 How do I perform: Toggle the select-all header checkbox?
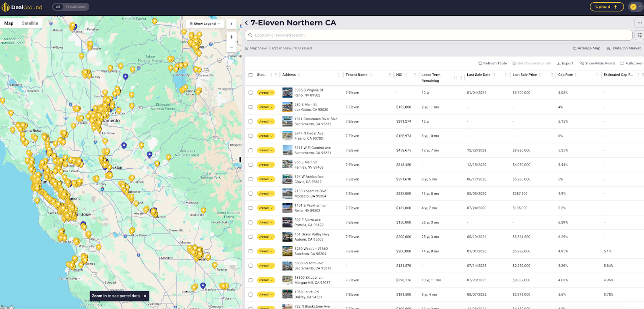(250, 75)
